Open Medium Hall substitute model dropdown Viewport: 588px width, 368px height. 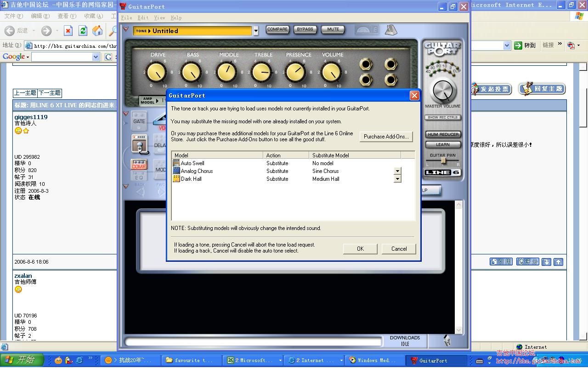click(398, 178)
